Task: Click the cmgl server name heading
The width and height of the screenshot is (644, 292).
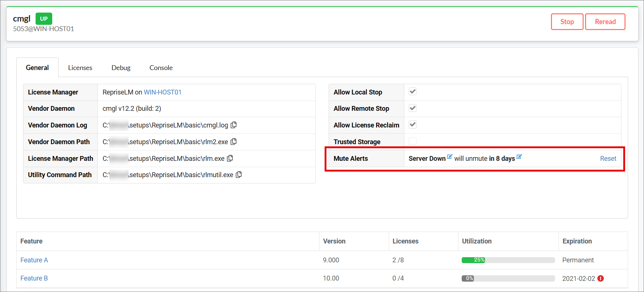Action: click(22, 19)
